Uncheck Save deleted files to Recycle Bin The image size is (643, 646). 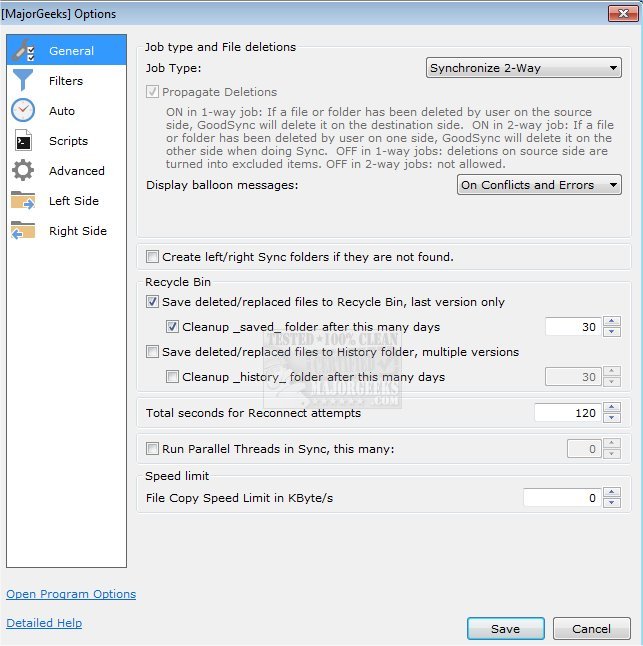pos(152,302)
